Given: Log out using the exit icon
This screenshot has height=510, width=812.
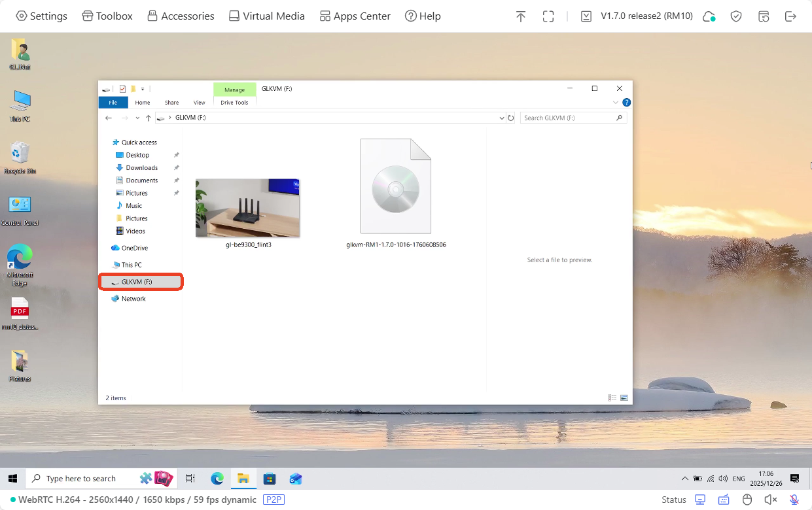Looking at the screenshot, I should 790,16.
